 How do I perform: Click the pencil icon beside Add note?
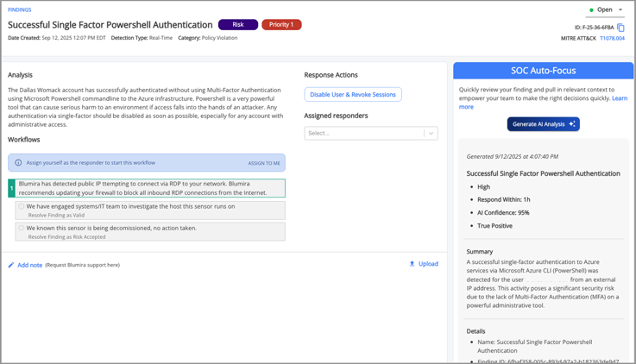tap(11, 265)
